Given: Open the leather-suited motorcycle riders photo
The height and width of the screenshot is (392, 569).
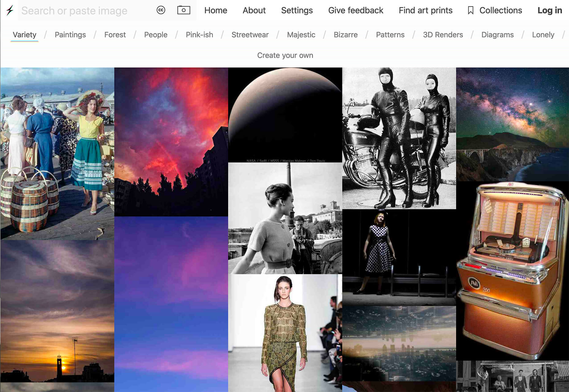Looking at the screenshot, I should click(399, 138).
